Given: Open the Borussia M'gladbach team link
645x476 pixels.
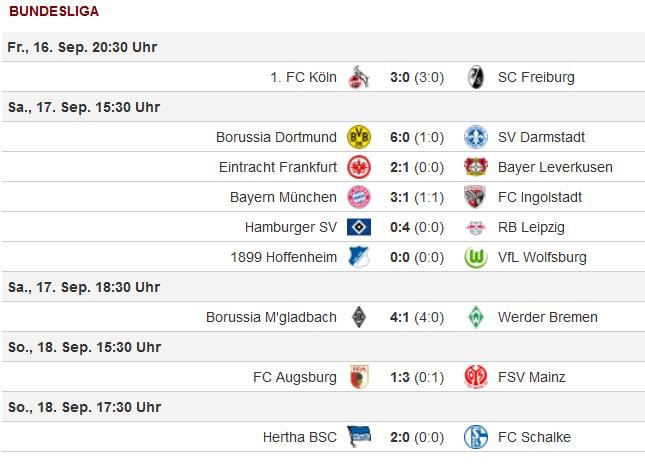Looking at the screenshot, I should [271, 317].
